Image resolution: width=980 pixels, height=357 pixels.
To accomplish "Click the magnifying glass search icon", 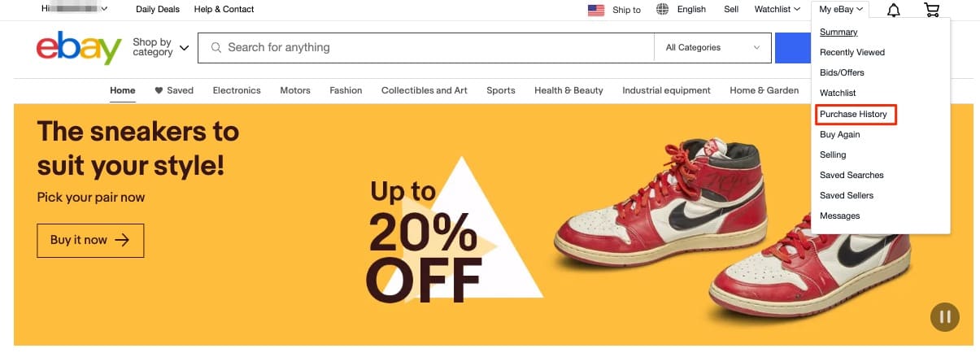I will pyautogui.click(x=216, y=48).
